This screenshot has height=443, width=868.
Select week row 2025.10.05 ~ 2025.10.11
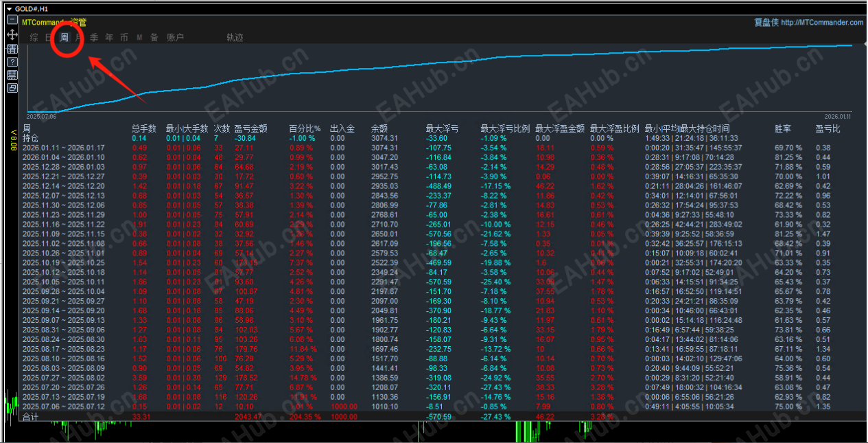coord(64,282)
